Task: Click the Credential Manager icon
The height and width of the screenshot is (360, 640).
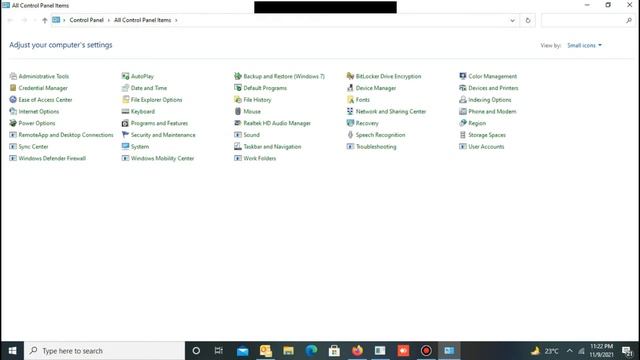Action: pos(13,88)
